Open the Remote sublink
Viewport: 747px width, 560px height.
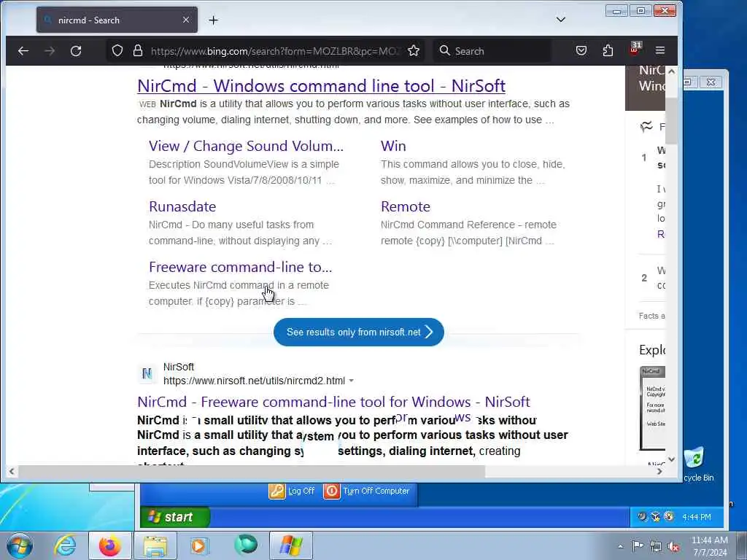[406, 206]
